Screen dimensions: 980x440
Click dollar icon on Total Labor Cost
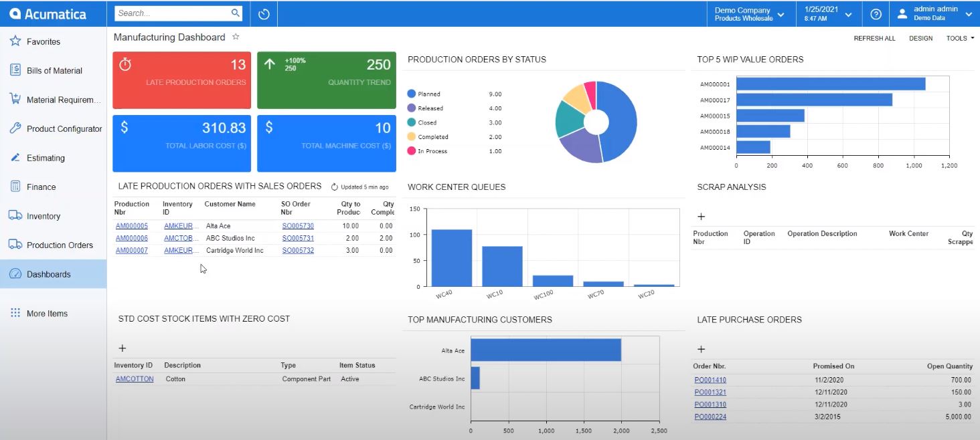125,128
